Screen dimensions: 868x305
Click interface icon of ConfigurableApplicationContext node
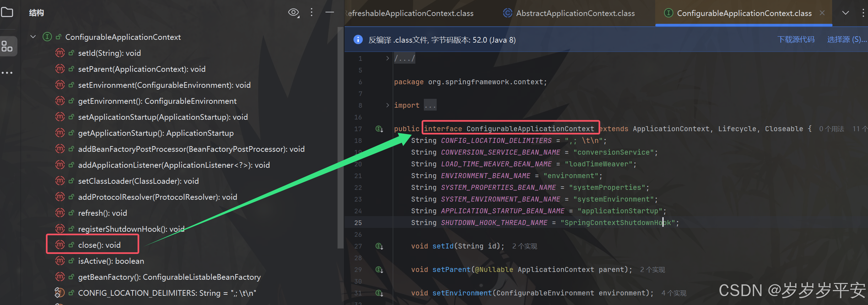pos(47,37)
